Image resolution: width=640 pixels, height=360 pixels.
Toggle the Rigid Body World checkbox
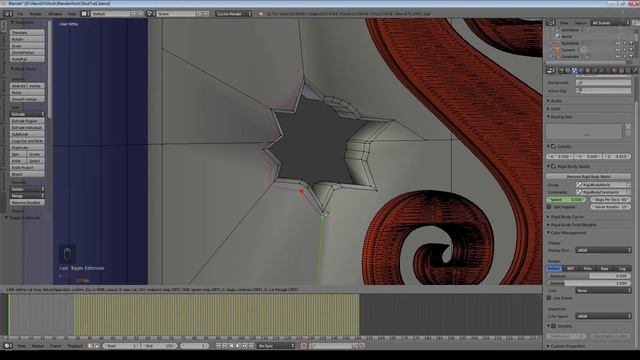click(553, 167)
